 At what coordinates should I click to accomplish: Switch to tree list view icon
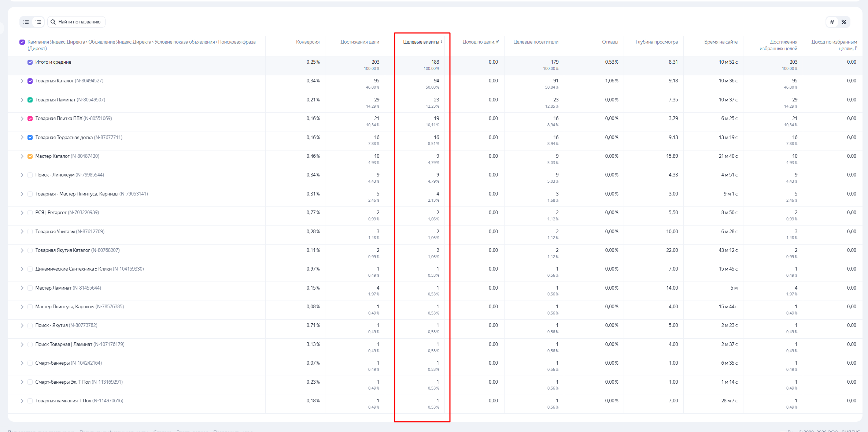(x=38, y=22)
